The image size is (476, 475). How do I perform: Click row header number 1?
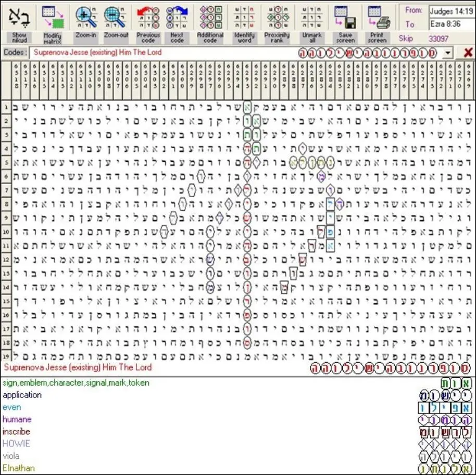tap(6, 107)
